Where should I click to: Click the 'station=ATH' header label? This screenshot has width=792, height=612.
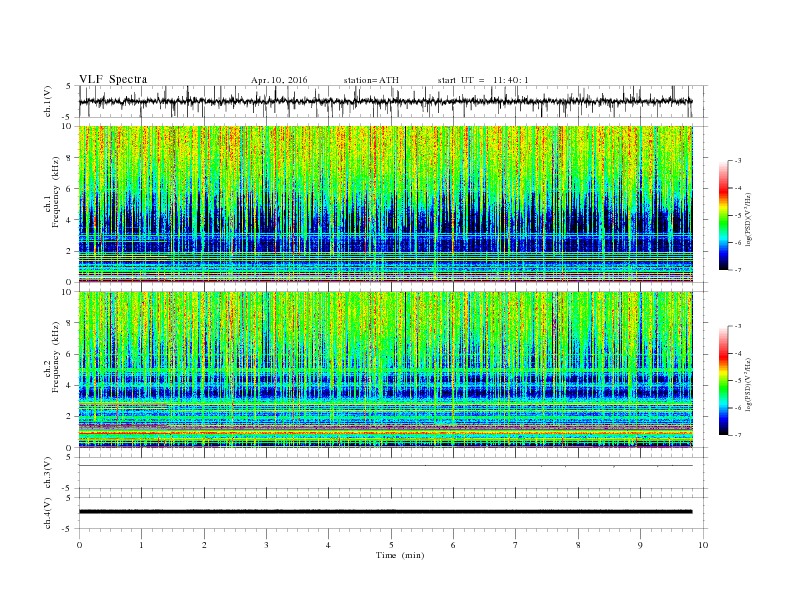pyautogui.click(x=371, y=80)
